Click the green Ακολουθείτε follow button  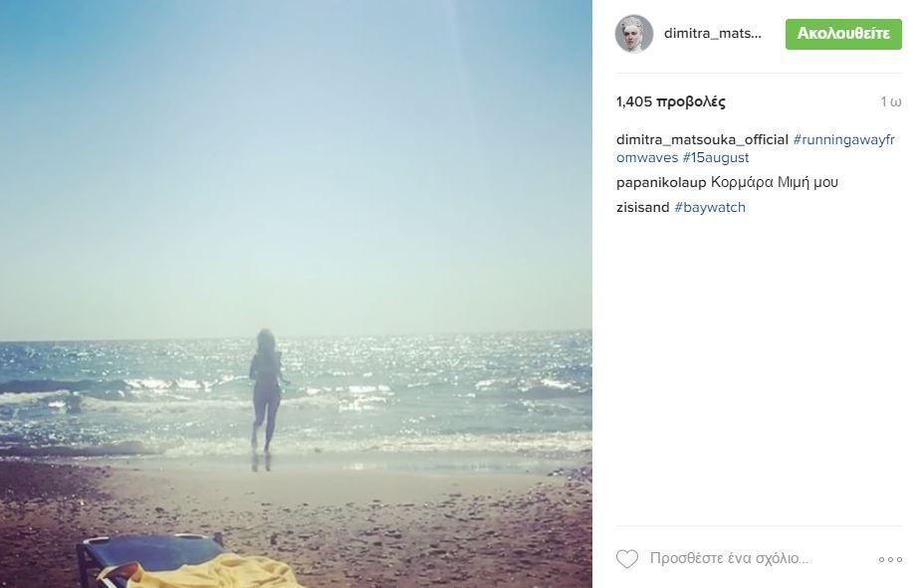(x=843, y=34)
